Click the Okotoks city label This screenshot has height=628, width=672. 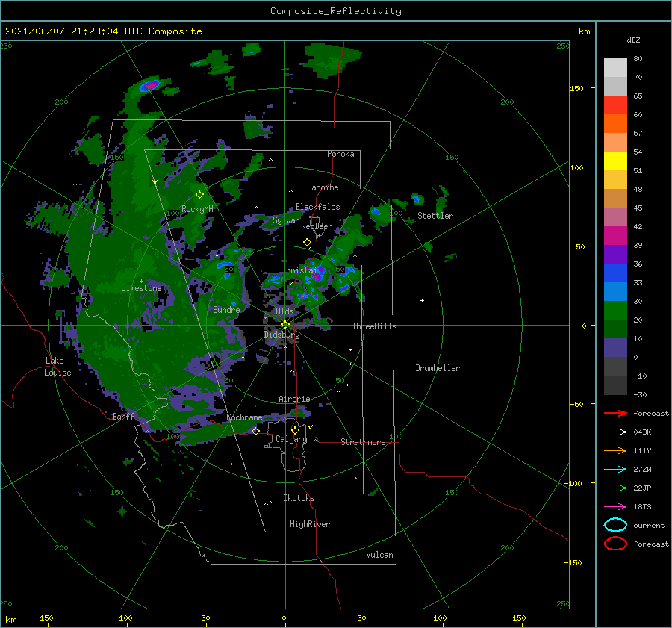(x=299, y=498)
